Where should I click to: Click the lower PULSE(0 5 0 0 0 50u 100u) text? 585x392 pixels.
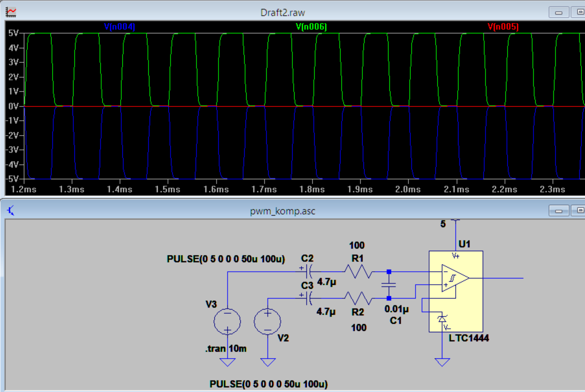click(x=268, y=384)
